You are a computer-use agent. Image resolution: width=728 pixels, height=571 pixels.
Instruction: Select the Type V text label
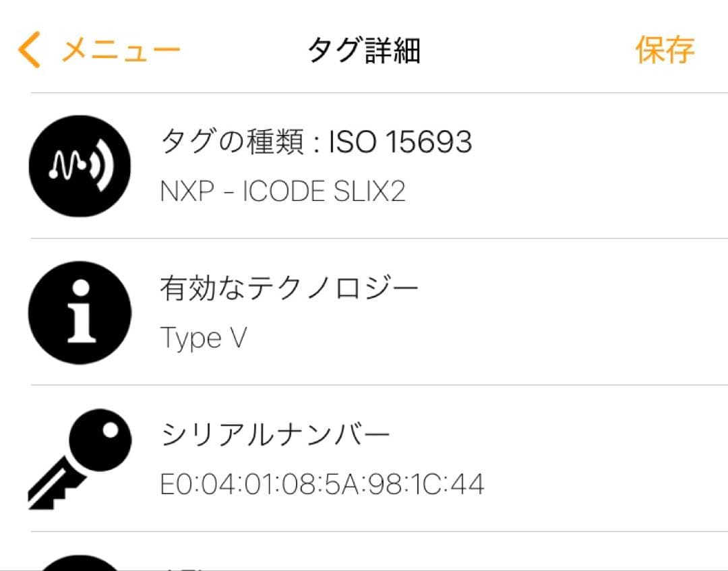[202, 337]
